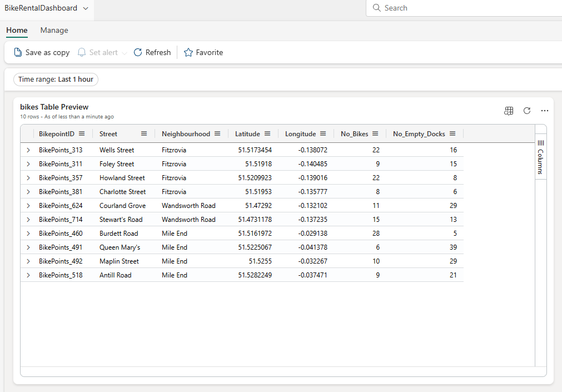Screen dimensions: 562x392
Task: Expand the BikePoints_381 row
Action: click(28, 192)
